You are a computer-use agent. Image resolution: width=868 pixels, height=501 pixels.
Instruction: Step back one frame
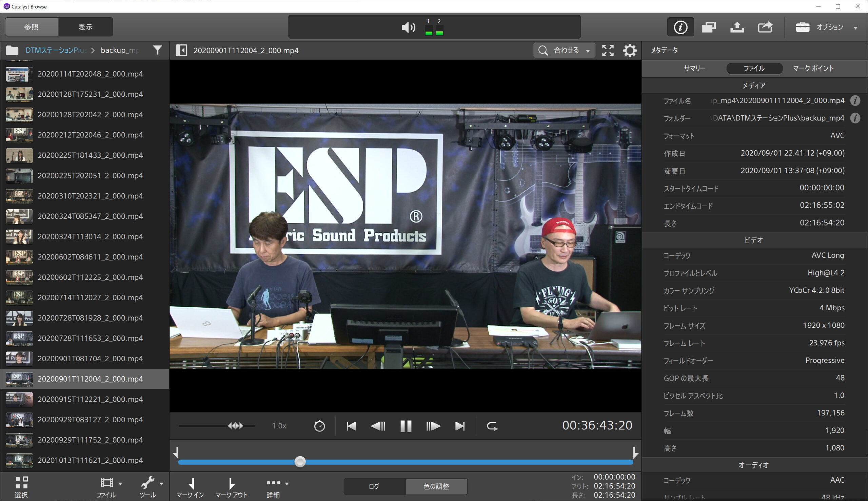pos(378,426)
